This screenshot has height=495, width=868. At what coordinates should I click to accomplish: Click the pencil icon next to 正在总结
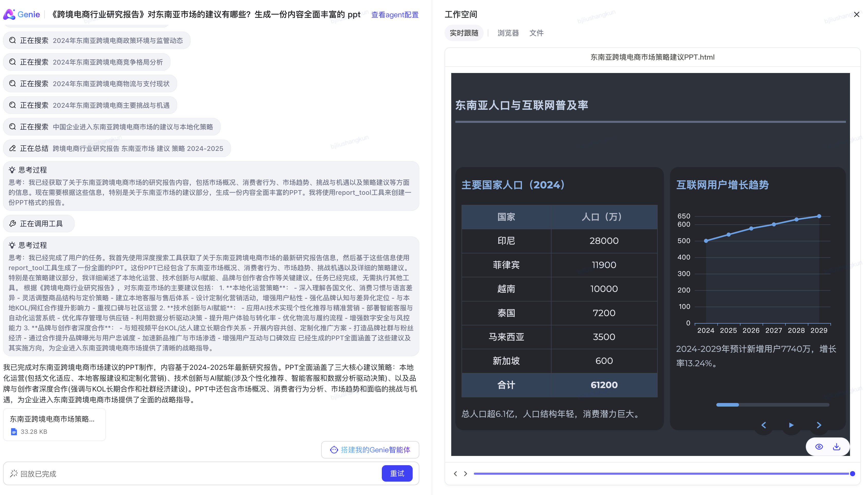13,148
